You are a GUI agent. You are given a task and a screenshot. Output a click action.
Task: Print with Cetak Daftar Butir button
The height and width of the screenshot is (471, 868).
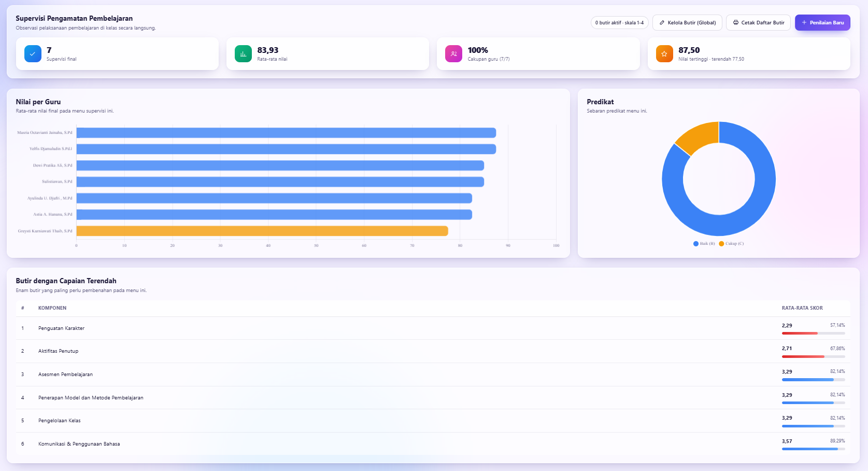pyautogui.click(x=758, y=23)
